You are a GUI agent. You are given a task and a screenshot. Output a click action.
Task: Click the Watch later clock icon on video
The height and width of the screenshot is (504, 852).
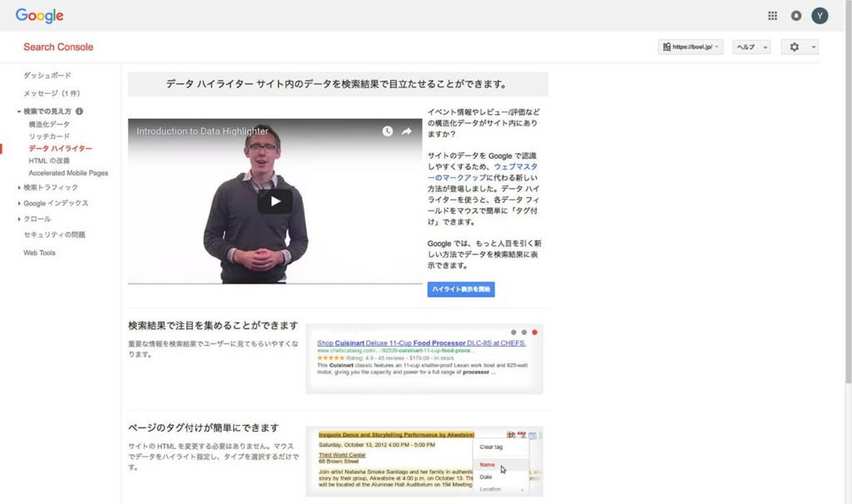pyautogui.click(x=387, y=131)
